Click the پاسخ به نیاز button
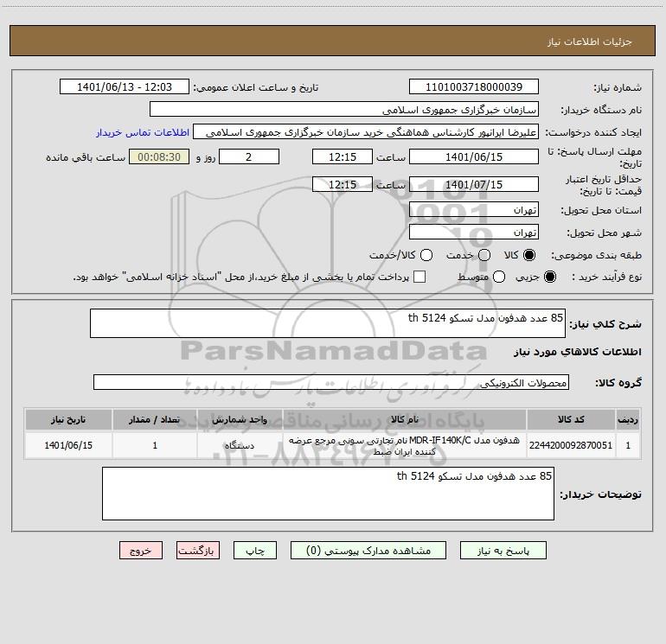The image size is (666, 644). coord(503,551)
